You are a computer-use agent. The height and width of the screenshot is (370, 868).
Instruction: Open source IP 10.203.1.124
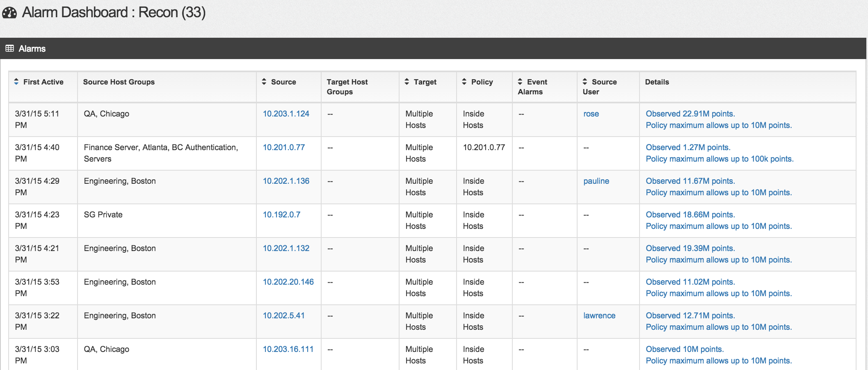coord(286,114)
